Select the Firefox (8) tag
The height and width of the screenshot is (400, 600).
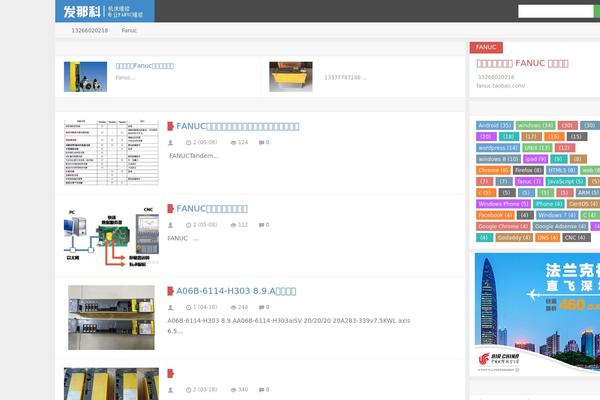[x=528, y=170]
